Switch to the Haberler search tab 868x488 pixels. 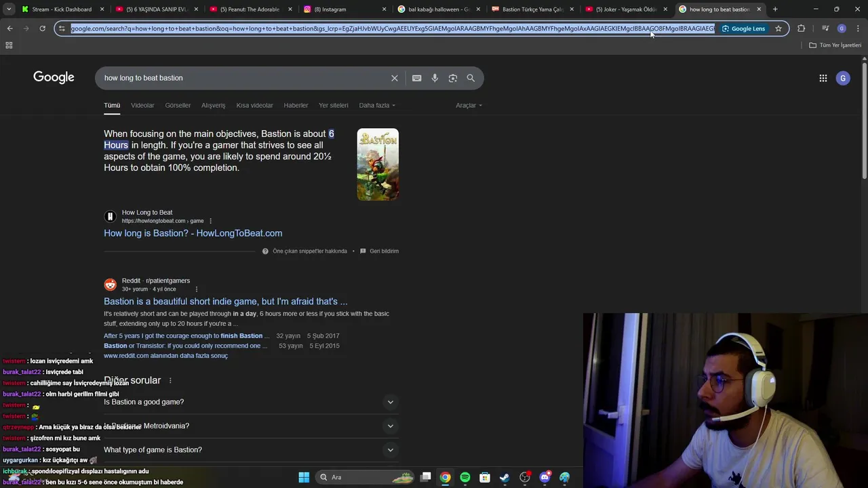click(x=296, y=105)
